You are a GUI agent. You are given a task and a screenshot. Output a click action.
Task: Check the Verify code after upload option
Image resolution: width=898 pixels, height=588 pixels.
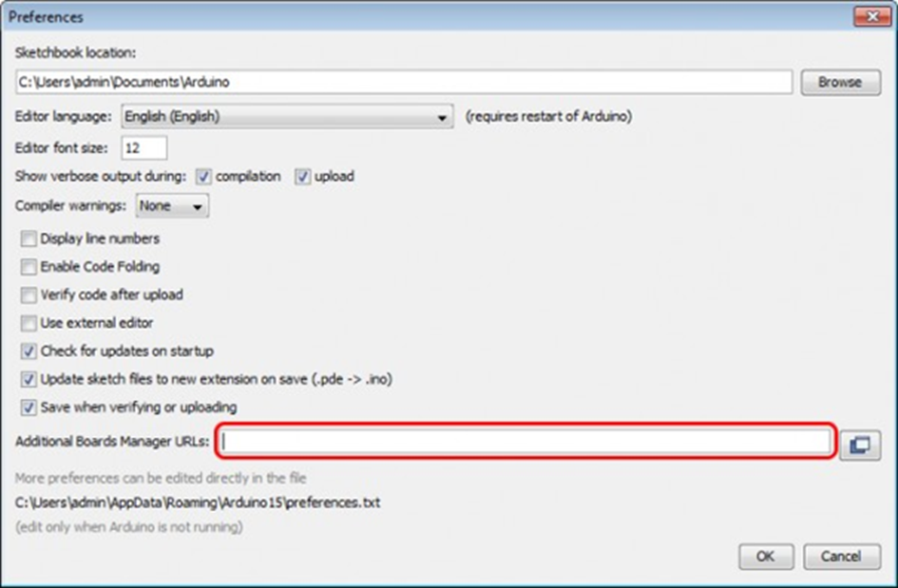tap(29, 295)
